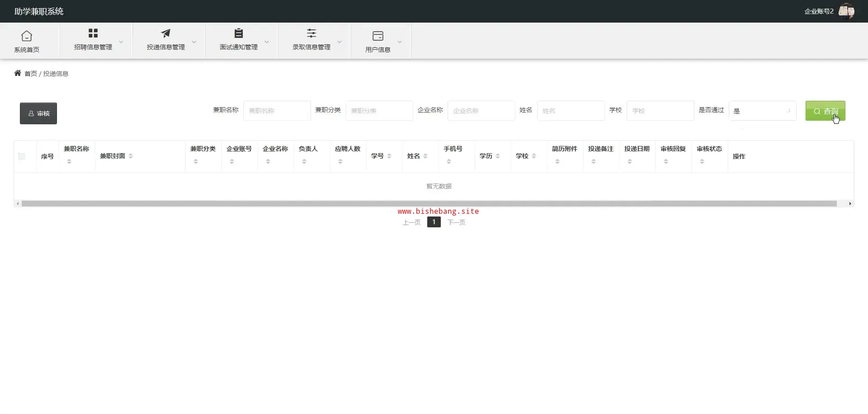Image resolution: width=868 pixels, height=414 pixels.
Task: Click the 录取信息管理 sliders icon
Action: pyautogui.click(x=311, y=33)
